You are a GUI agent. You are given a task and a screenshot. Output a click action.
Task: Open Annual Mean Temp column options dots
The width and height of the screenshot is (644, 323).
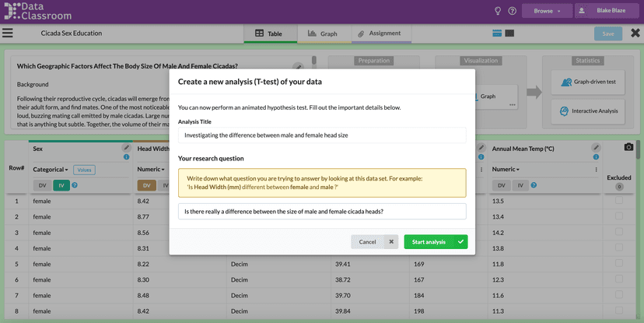coord(596,170)
